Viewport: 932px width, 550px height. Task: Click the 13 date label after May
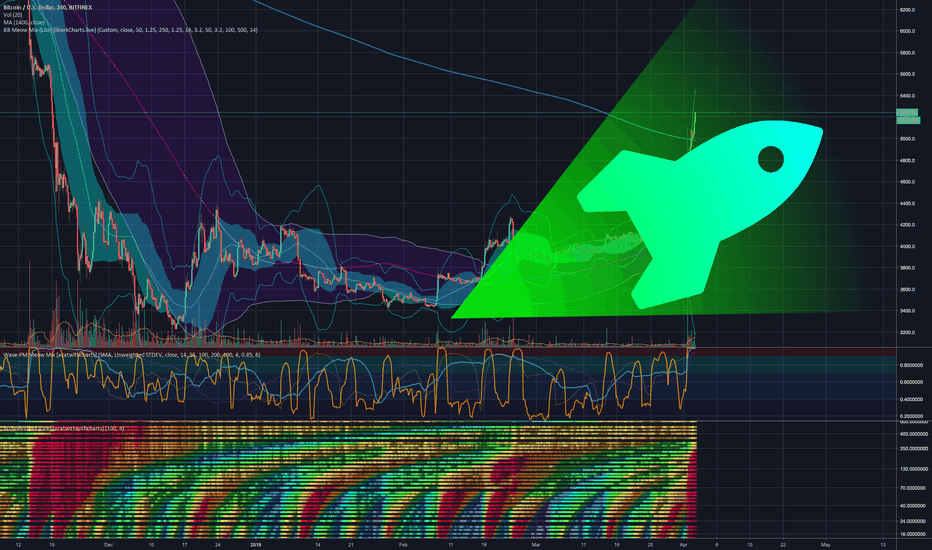[883, 545]
